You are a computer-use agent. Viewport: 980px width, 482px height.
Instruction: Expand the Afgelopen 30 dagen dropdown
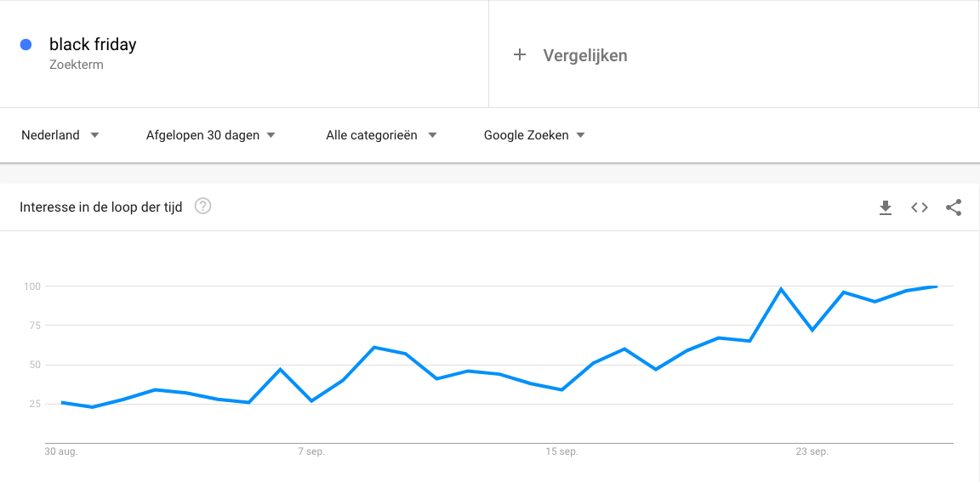[x=211, y=135]
